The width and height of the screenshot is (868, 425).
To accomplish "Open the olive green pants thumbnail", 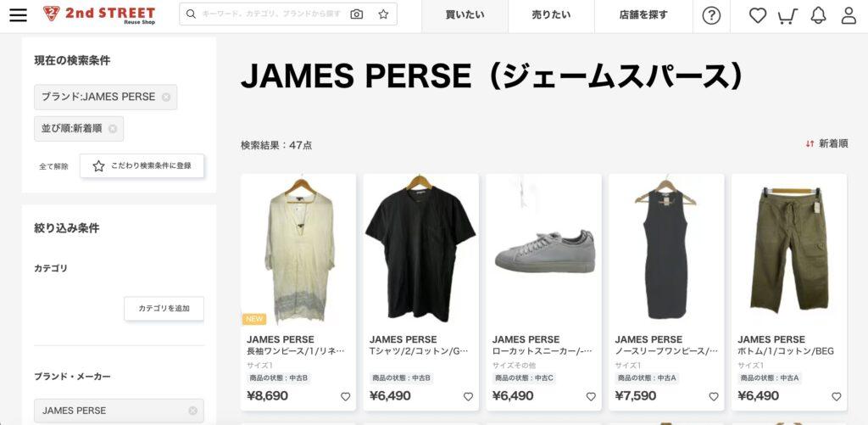I will [x=789, y=250].
